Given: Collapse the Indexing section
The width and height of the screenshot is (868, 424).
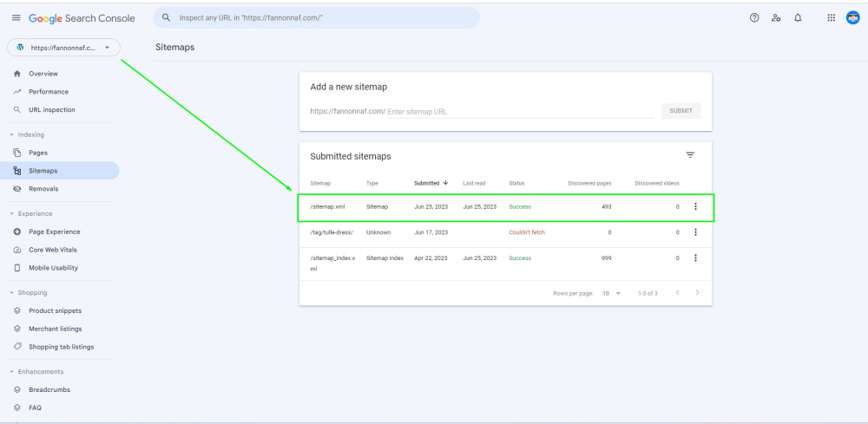Looking at the screenshot, I should point(12,135).
